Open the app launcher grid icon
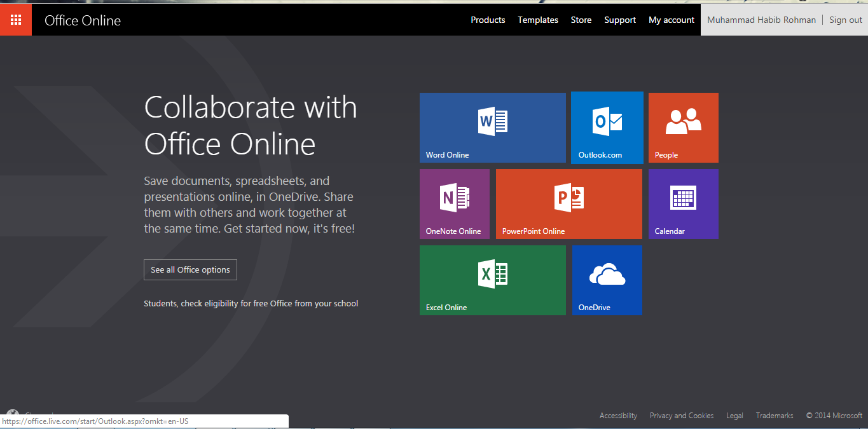Viewport: 868px width, 429px height. coord(16,20)
